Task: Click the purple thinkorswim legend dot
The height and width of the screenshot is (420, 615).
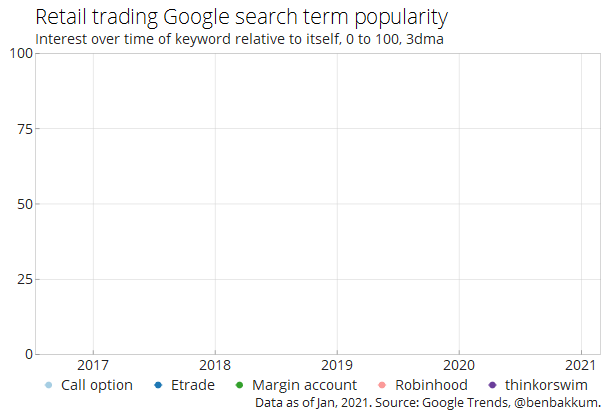Action: (493, 385)
